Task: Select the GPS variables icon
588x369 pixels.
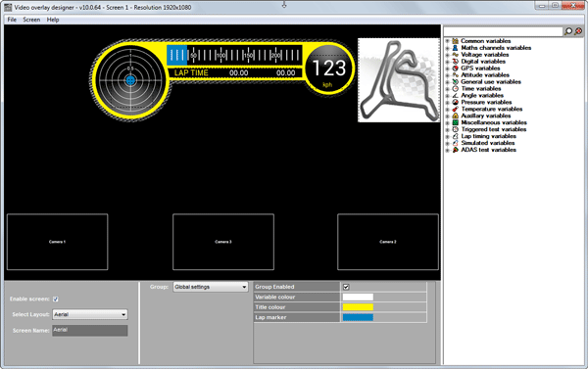Action: (456, 69)
